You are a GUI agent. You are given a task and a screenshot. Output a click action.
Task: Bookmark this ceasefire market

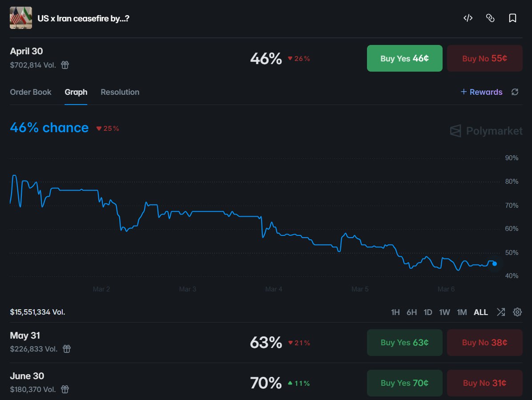click(512, 18)
